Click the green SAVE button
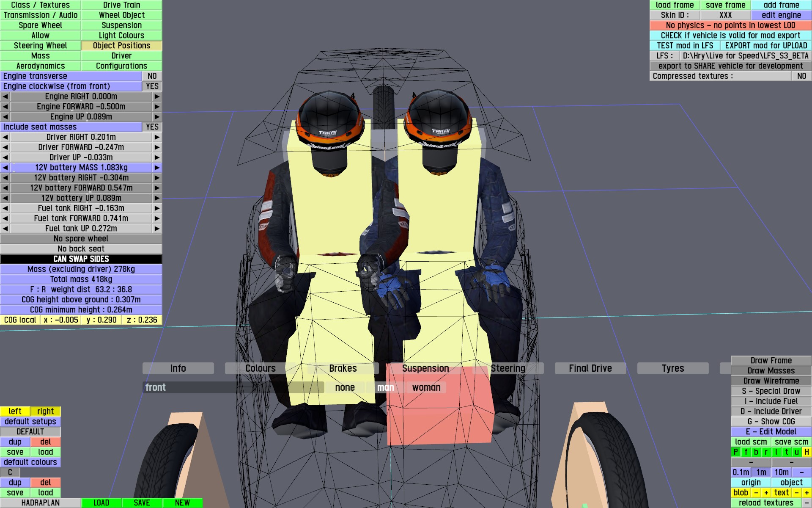This screenshot has width=812, height=508. coord(142,503)
